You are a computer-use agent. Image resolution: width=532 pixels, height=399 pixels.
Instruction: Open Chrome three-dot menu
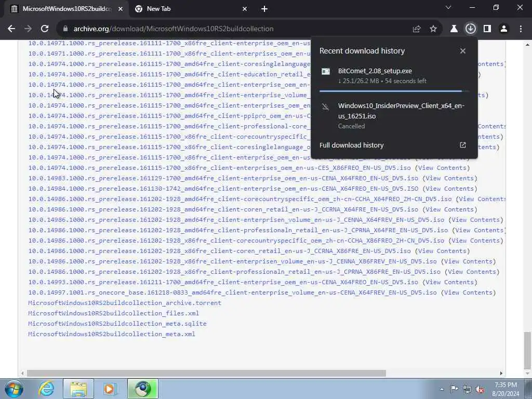[521, 29]
